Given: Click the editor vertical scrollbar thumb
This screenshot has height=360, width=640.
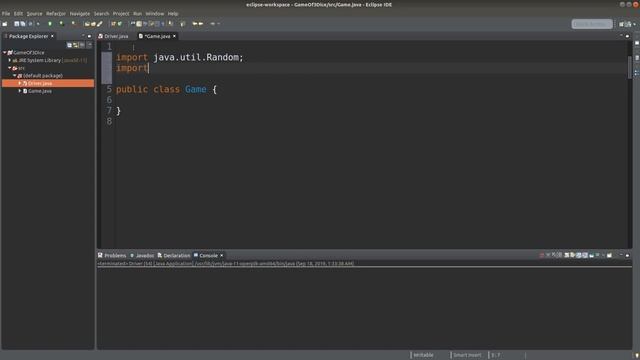Looking at the screenshot, I should click(630, 67).
